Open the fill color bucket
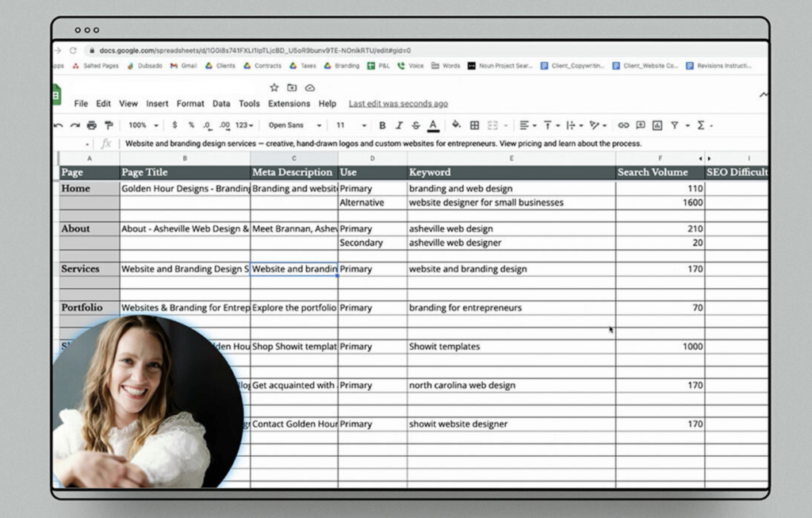This screenshot has height=518, width=812. 456,125
